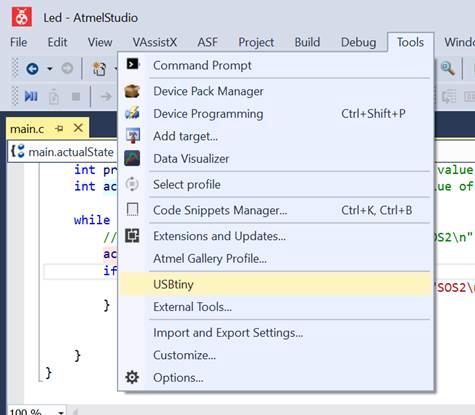Open the ASF menu
The width and height of the screenshot is (475, 415).
click(x=207, y=42)
